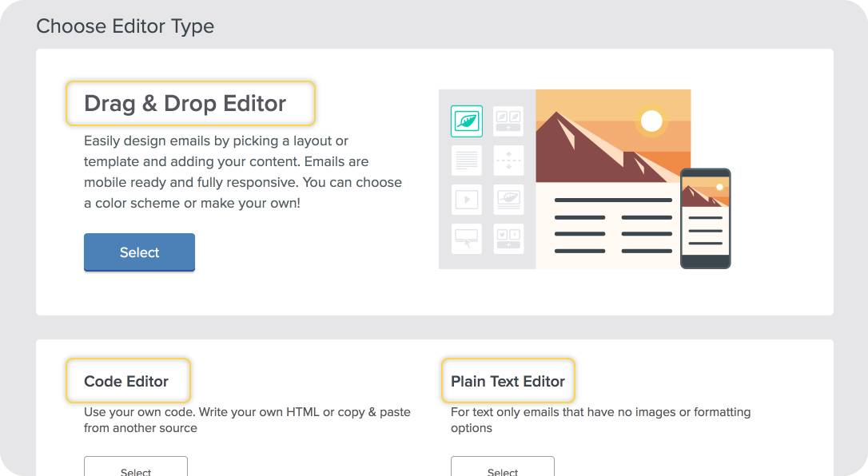Select the video play block icon
Image resolution: width=868 pixels, height=476 pixels.
(x=467, y=200)
